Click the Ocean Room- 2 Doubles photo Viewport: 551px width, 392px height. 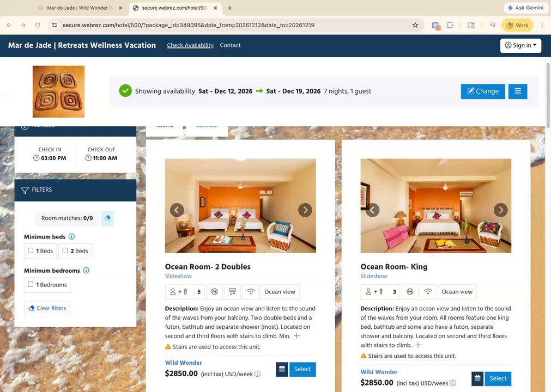click(240, 206)
